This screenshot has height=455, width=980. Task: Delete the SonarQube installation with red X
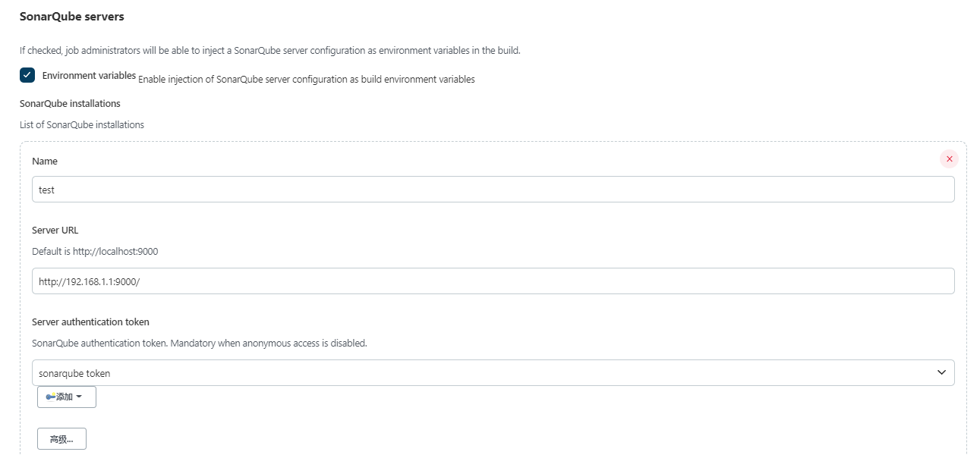coord(949,159)
